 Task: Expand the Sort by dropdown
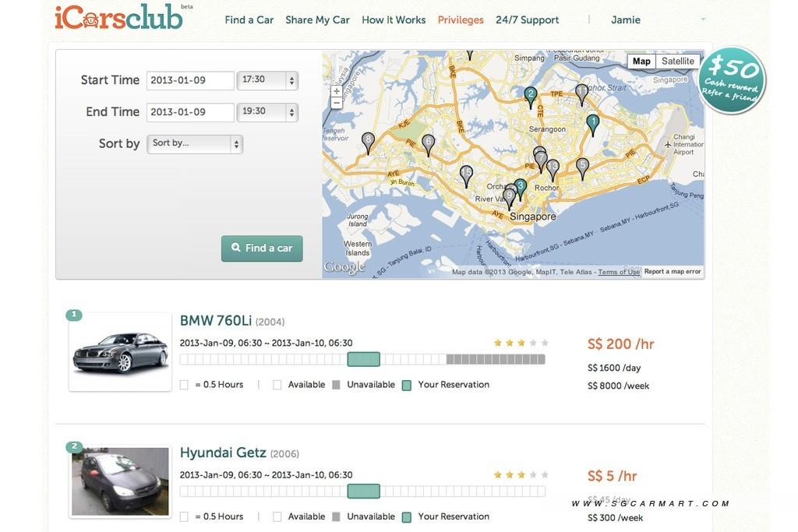pyautogui.click(x=195, y=144)
